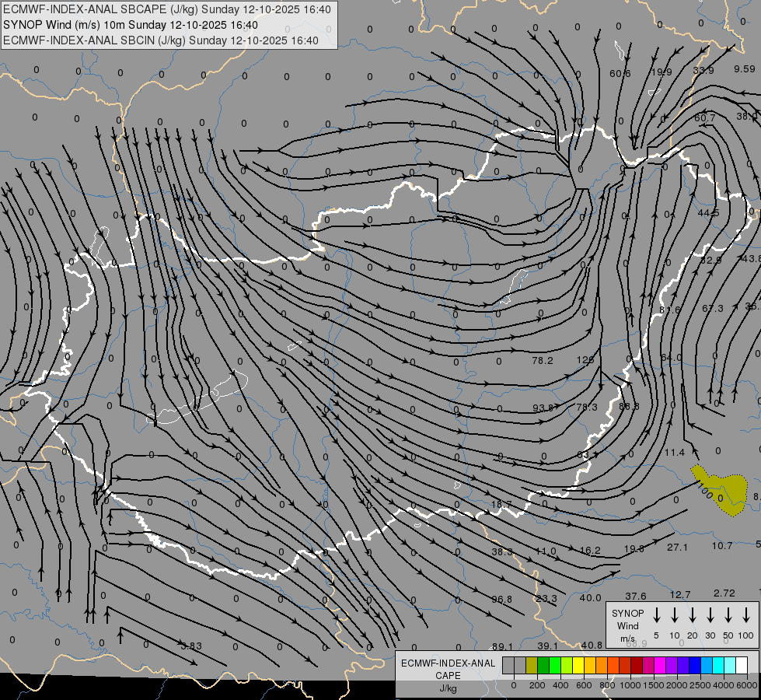Click the 2.72 CAPE value on map
Image resolution: width=761 pixels, height=700 pixels.
point(724,593)
